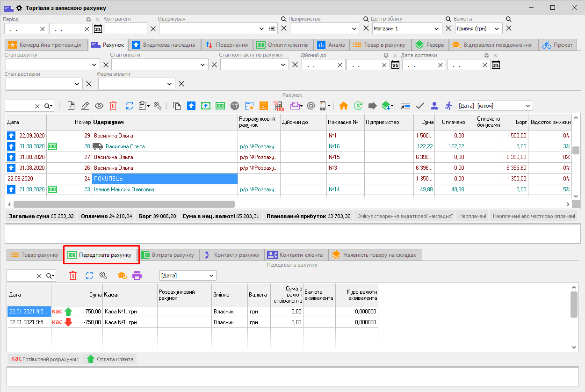Click the eye view icon in invoice toolbar

coord(99,106)
